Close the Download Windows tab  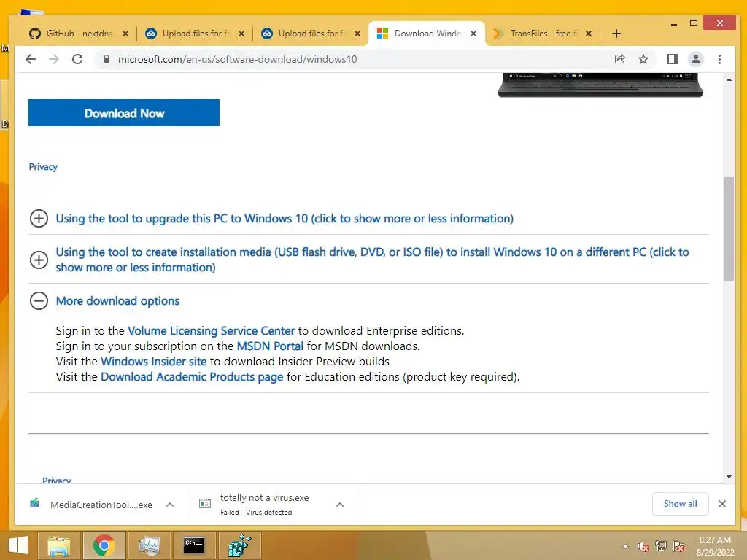(x=473, y=34)
